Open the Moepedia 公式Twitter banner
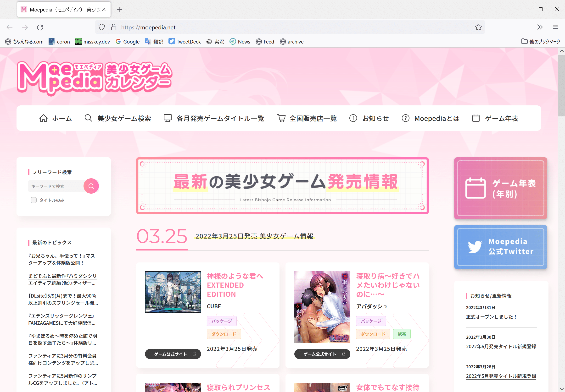This screenshot has width=565, height=392. point(501,247)
